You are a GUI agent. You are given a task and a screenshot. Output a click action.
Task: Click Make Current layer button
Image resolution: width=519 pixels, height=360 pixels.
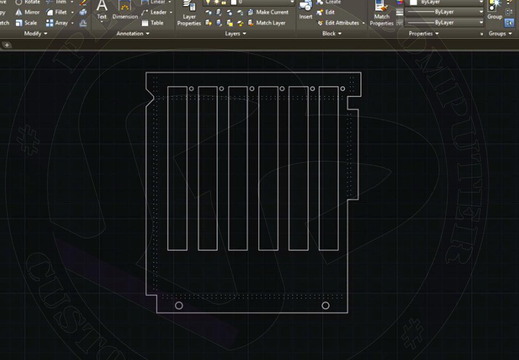[268, 12]
